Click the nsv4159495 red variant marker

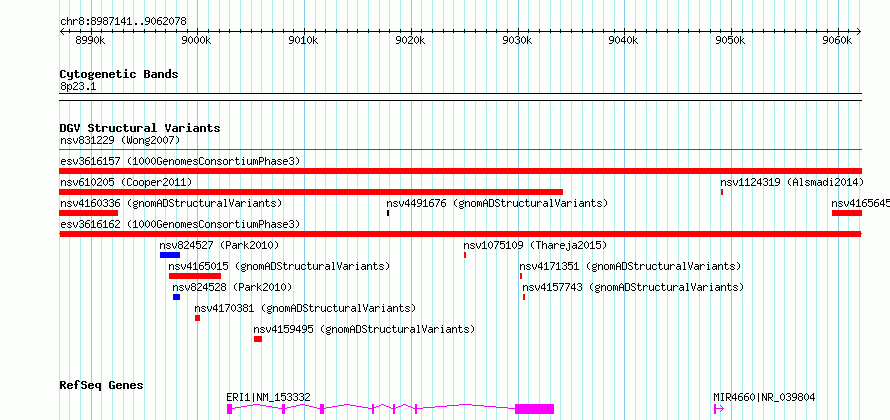pos(258,339)
